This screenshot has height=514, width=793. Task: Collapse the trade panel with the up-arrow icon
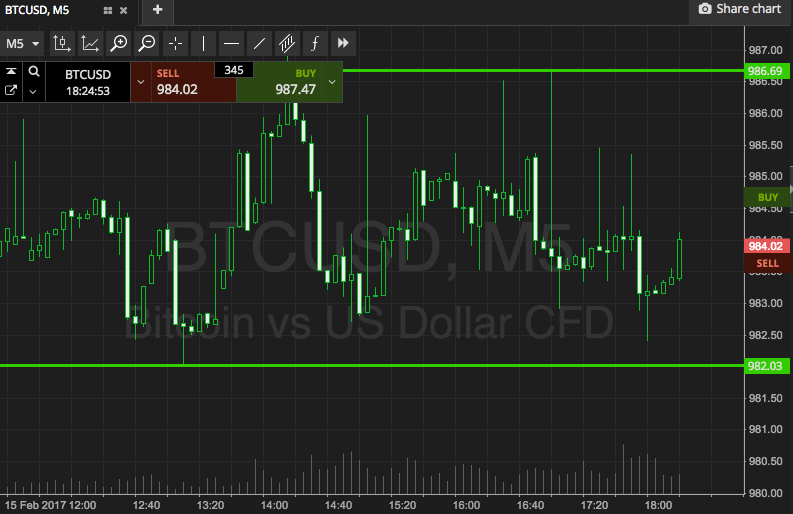pyautogui.click(x=11, y=71)
